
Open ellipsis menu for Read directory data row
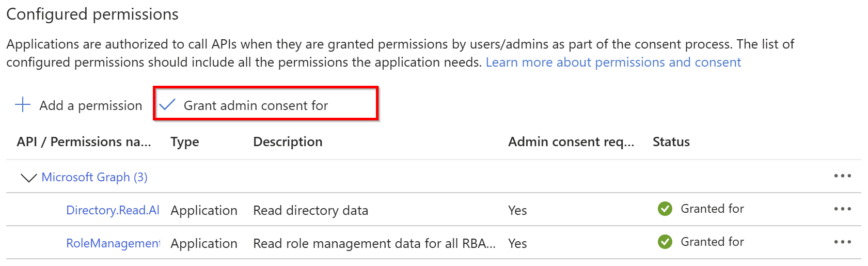pyautogui.click(x=842, y=209)
